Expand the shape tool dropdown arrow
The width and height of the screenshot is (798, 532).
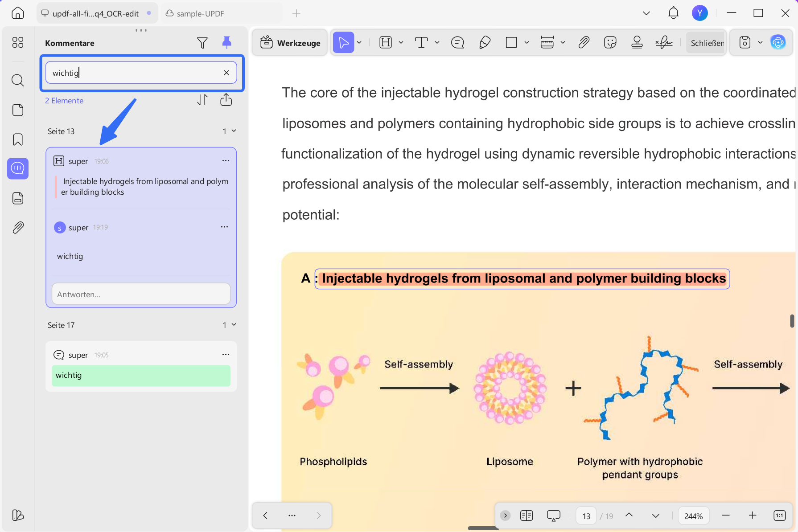pyautogui.click(x=527, y=43)
